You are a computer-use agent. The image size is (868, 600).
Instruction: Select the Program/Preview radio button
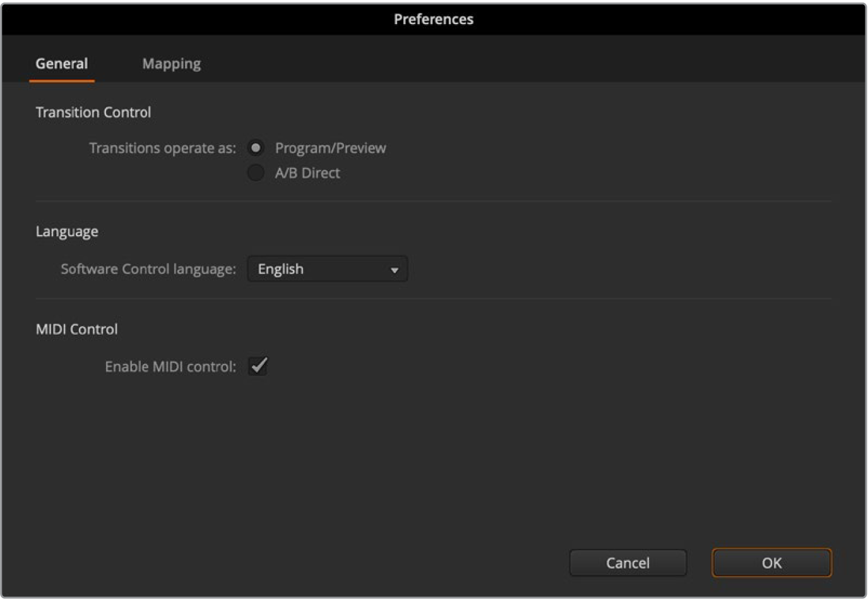tap(256, 148)
